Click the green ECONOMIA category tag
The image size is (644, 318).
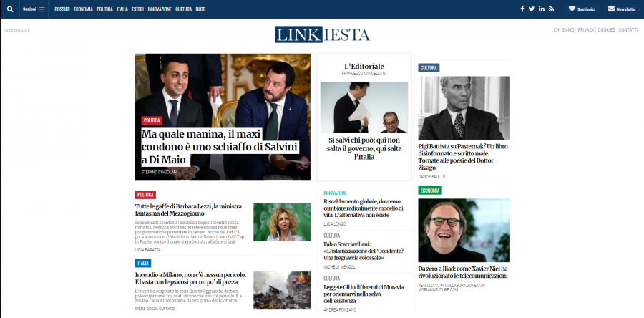pos(430,191)
